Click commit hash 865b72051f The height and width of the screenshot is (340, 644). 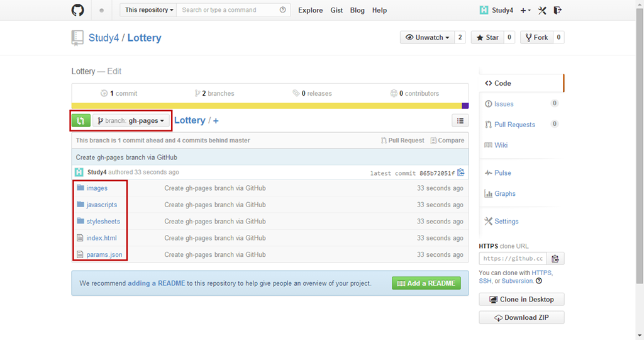click(437, 174)
